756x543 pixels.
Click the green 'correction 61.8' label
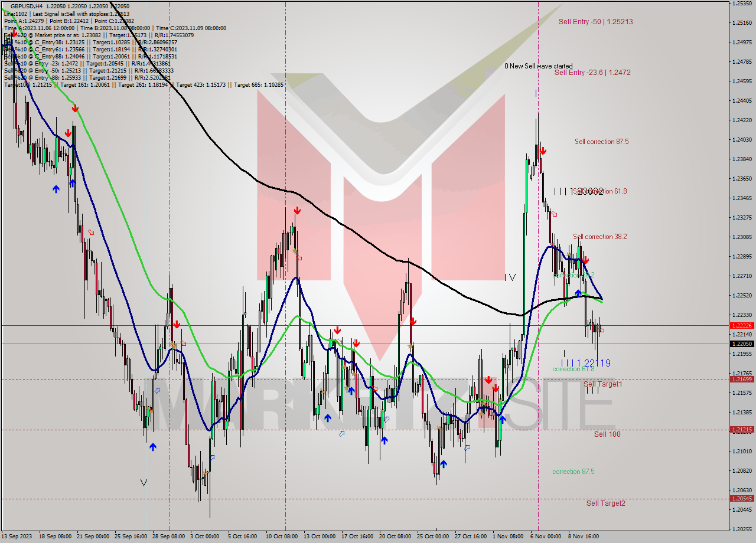(573, 369)
